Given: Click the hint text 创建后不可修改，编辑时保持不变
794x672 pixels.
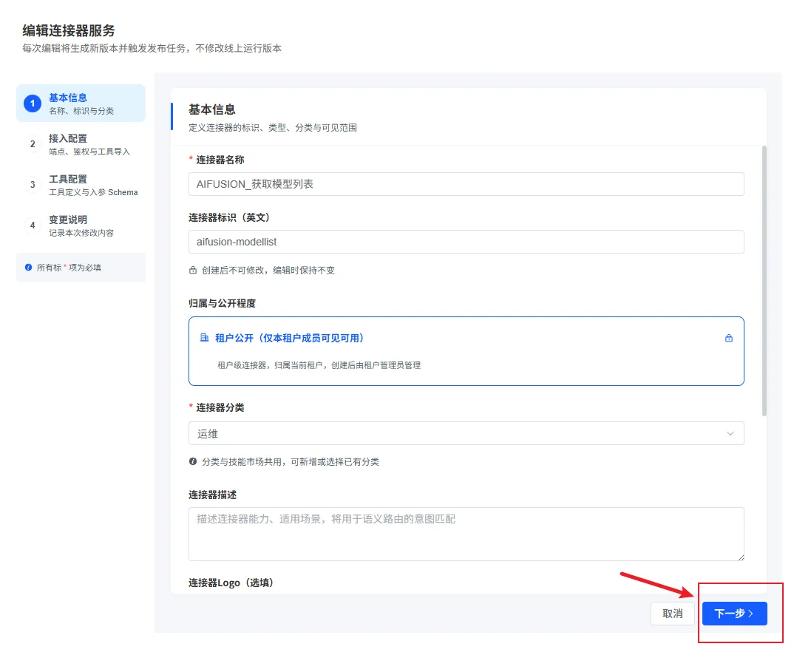Looking at the screenshot, I should point(268,270).
